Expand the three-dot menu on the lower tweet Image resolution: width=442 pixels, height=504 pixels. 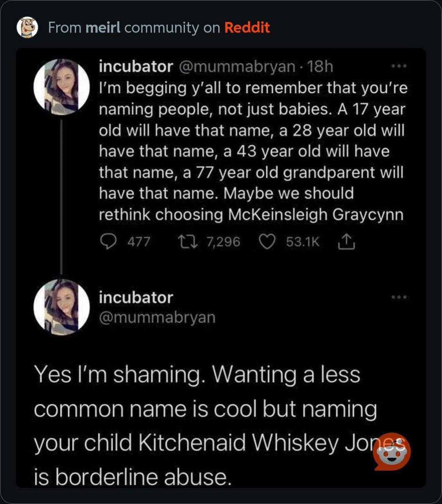point(399,297)
